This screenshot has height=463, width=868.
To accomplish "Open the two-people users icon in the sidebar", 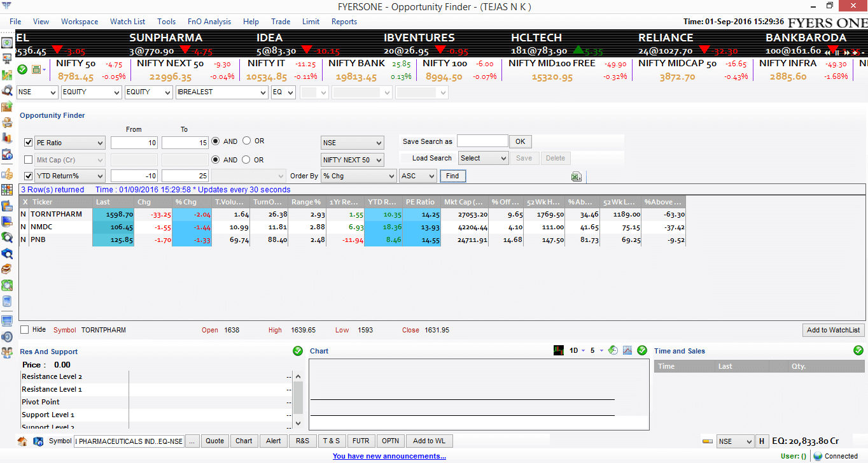I will (7, 353).
